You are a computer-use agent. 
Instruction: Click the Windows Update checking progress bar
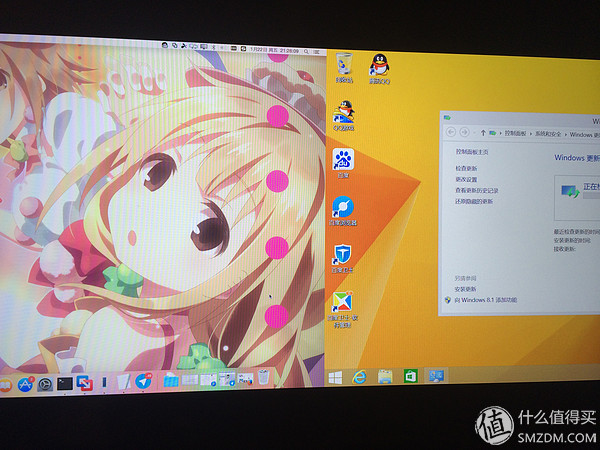tap(591, 196)
